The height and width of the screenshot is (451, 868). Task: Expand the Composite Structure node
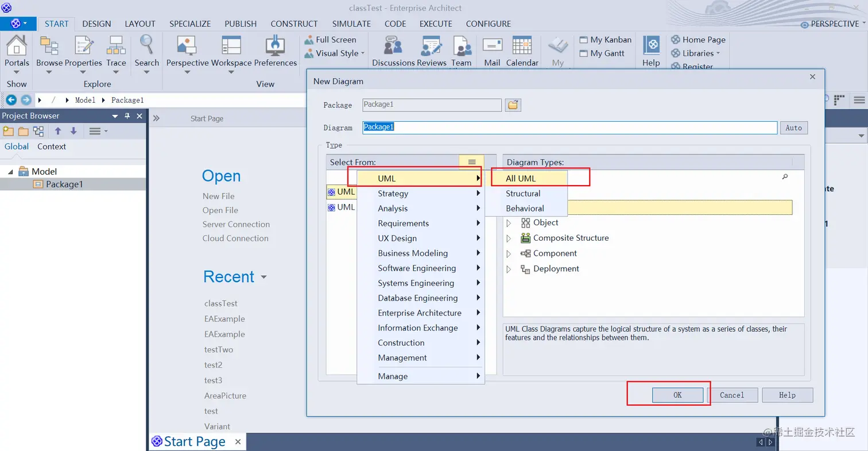click(x=509, y=238)
